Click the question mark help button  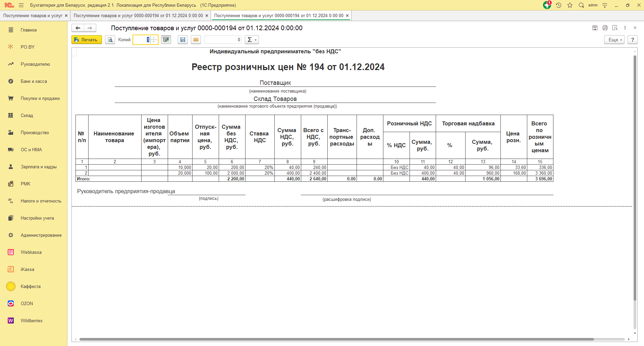pyautogui.click(x=633, y=40)
